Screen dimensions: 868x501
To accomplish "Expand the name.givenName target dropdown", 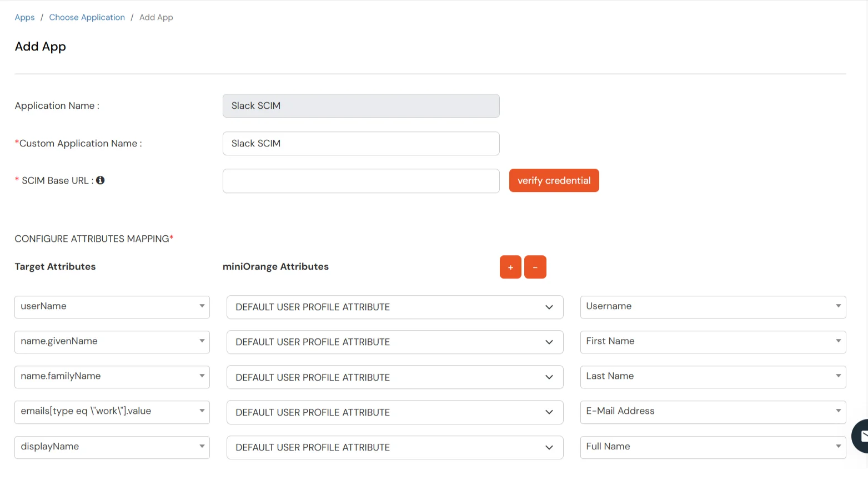I will [112, 342].
